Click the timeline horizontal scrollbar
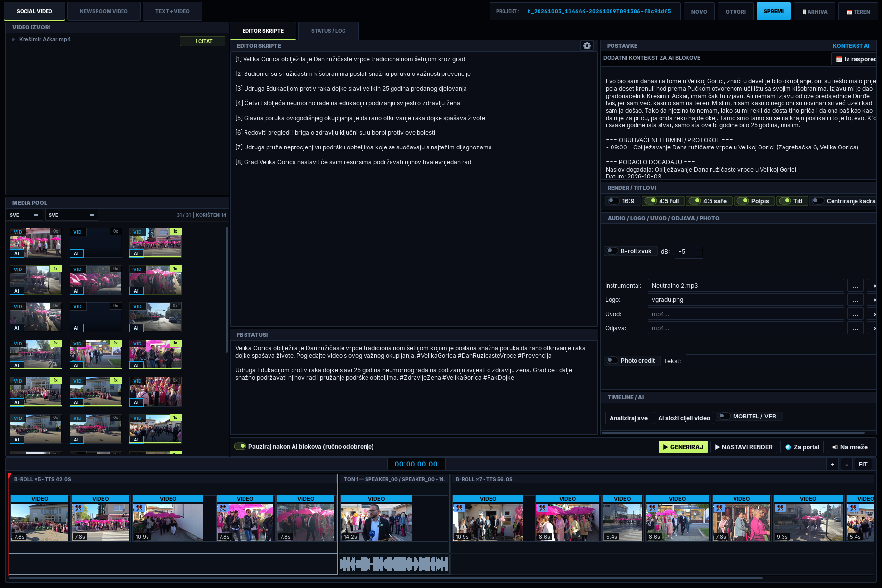 click(x=386, y=578)
